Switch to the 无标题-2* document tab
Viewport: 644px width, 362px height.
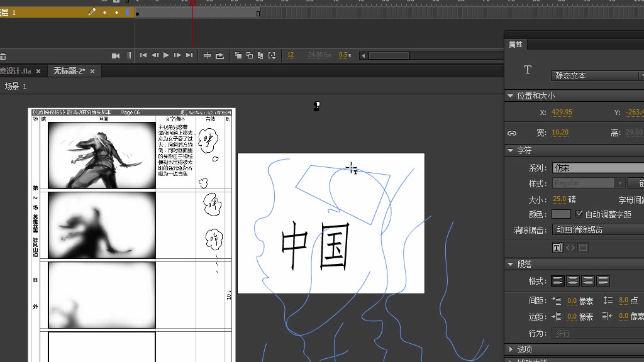point(69,71)
